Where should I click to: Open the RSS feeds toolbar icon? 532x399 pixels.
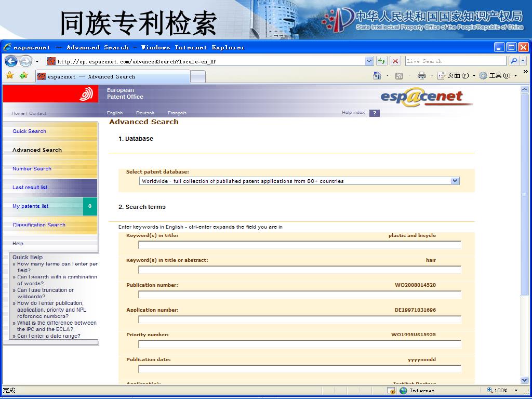coord(399,76)
